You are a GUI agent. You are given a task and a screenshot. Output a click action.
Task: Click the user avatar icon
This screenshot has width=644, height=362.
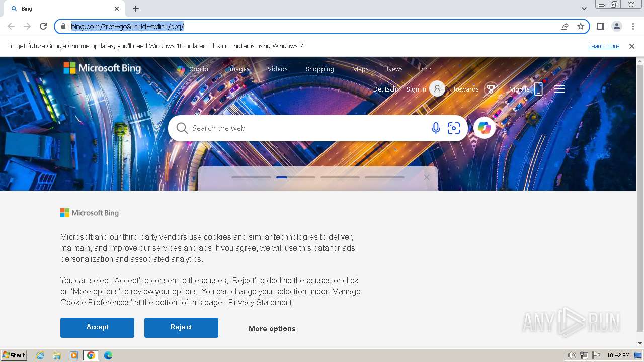pos(437,89)
